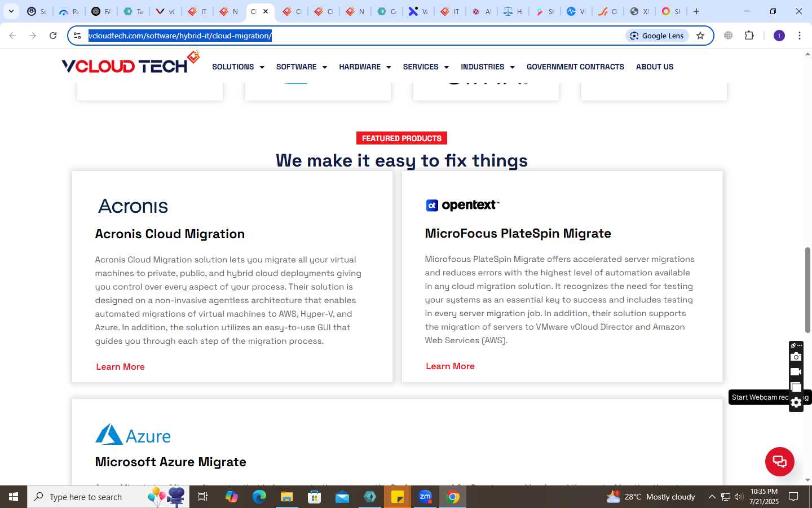Viewport: 812px width, 508px height.
Task: Click Learn More under MicroFocus PlateSpin Migrate
Action: [x=450, y=366]
